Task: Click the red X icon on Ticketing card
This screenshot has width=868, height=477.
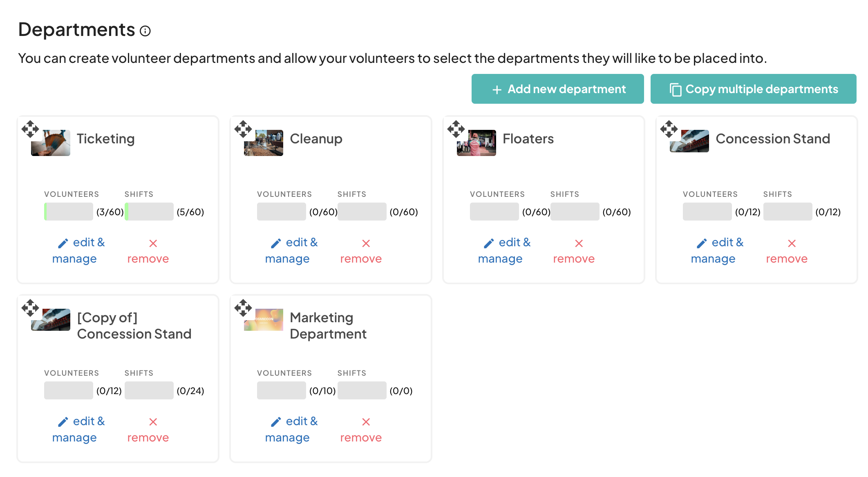Action: coord(153,243)
